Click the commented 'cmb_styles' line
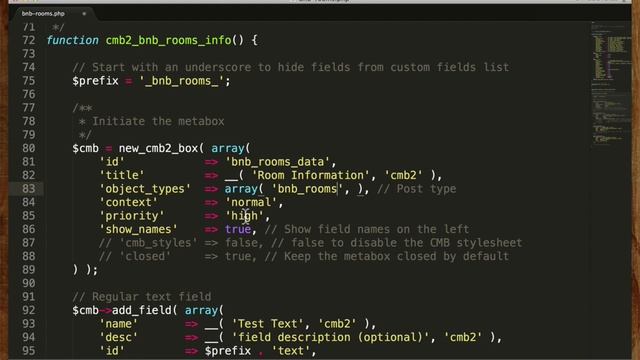Screen dimensions: 640x360 310,242
